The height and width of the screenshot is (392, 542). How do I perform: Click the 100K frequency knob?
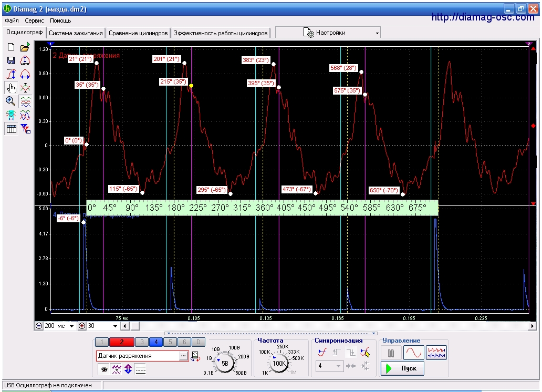tap(279, 363)
